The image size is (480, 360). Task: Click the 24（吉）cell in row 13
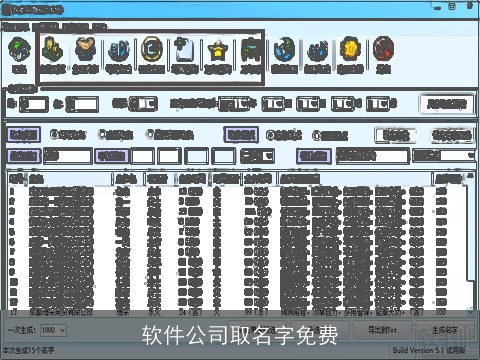tap(191, 313)
